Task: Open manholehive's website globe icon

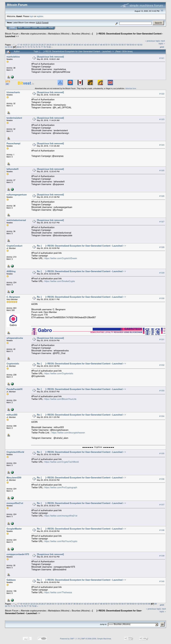Action: click(x=13, y=77)
